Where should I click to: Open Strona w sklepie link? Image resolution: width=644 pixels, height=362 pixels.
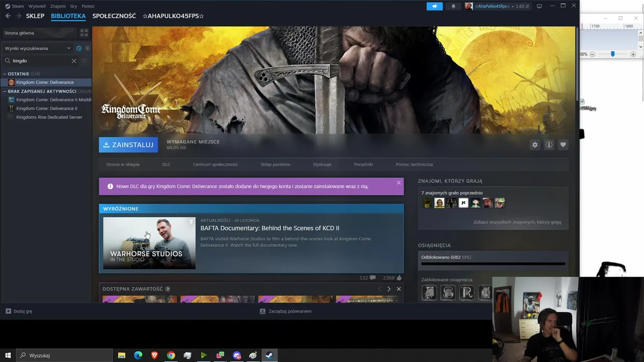point(123,164)
